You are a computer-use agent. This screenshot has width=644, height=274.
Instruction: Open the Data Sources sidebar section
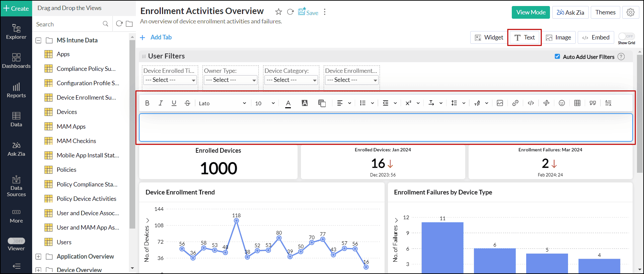pos(16,186)
